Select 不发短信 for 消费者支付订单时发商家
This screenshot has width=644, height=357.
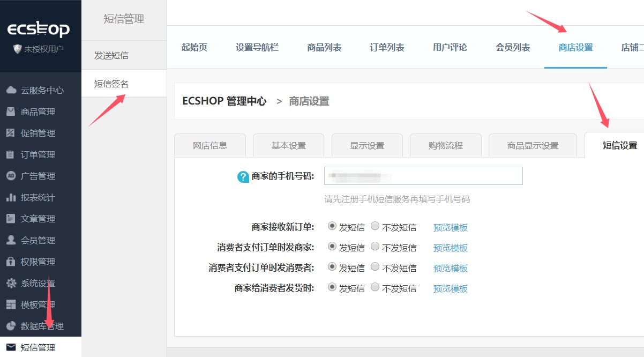(x=375, y=247)
